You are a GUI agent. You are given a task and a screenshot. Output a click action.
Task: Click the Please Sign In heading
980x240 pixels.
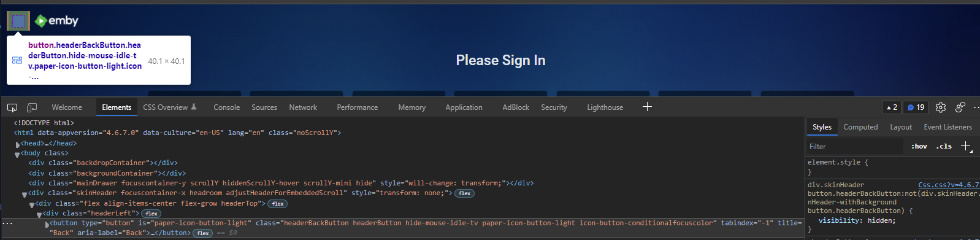pyautogui.click(x=500, y=60)
